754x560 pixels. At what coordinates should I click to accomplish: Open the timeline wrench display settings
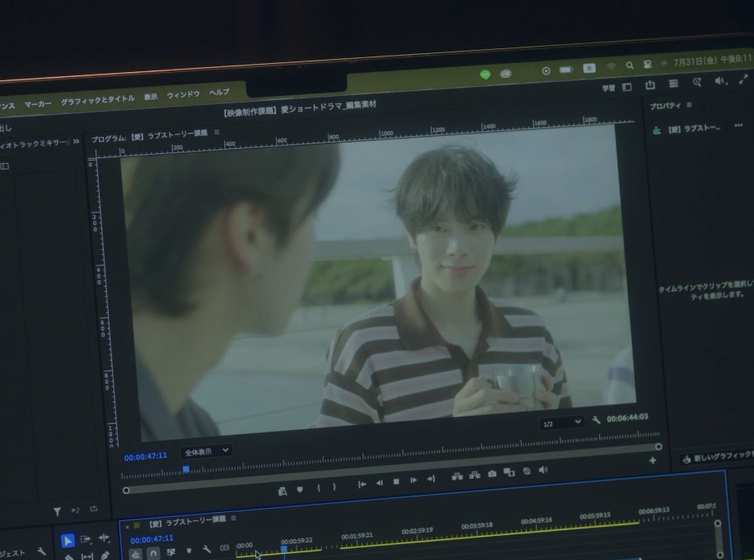(x=206, y=549)
